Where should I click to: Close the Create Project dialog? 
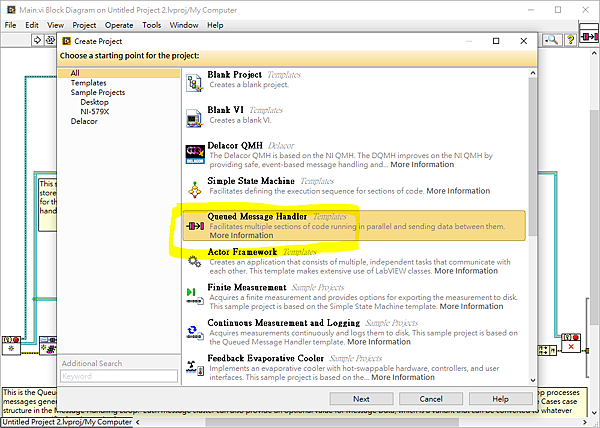[x=524, y=41]
